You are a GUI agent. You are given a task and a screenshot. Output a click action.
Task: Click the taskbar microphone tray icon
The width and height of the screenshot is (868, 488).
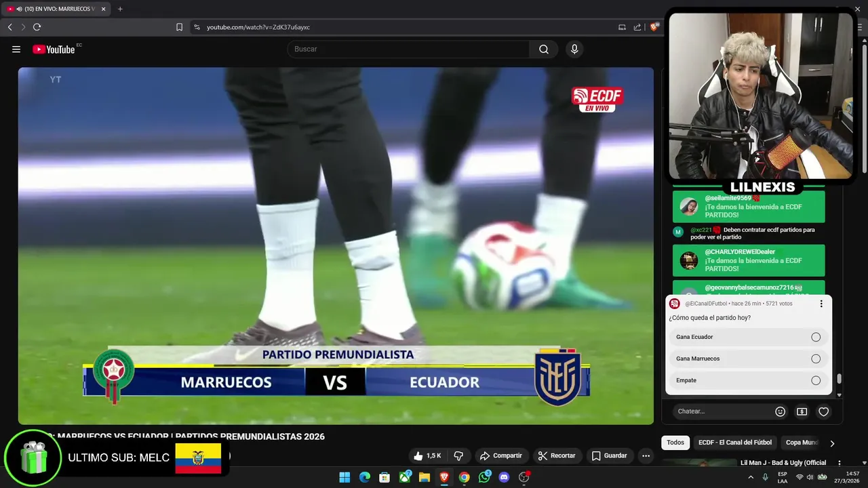[765, 477]
